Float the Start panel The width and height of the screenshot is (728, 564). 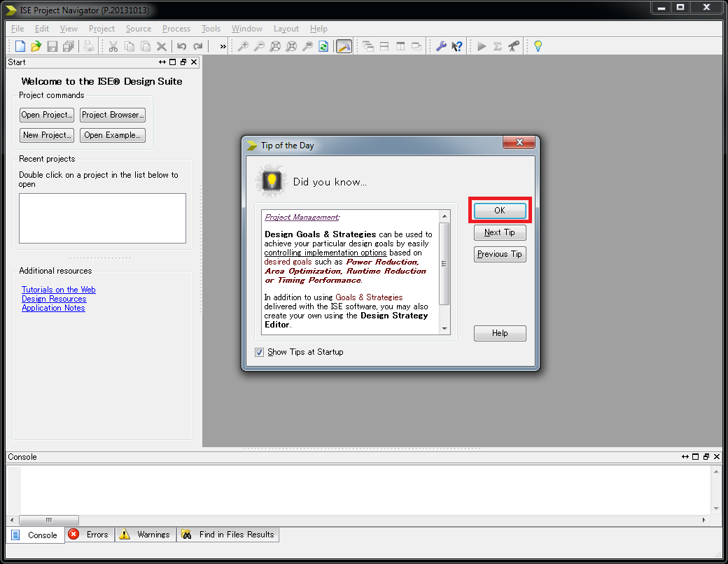pos(183,62)
